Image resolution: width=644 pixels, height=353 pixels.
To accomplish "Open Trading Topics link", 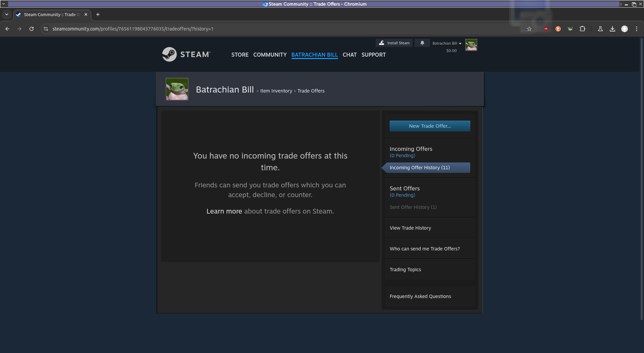I will (405, 270).
